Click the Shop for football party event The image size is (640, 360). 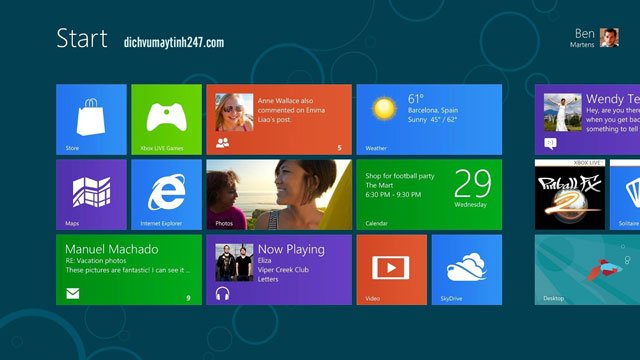(400, 176)
